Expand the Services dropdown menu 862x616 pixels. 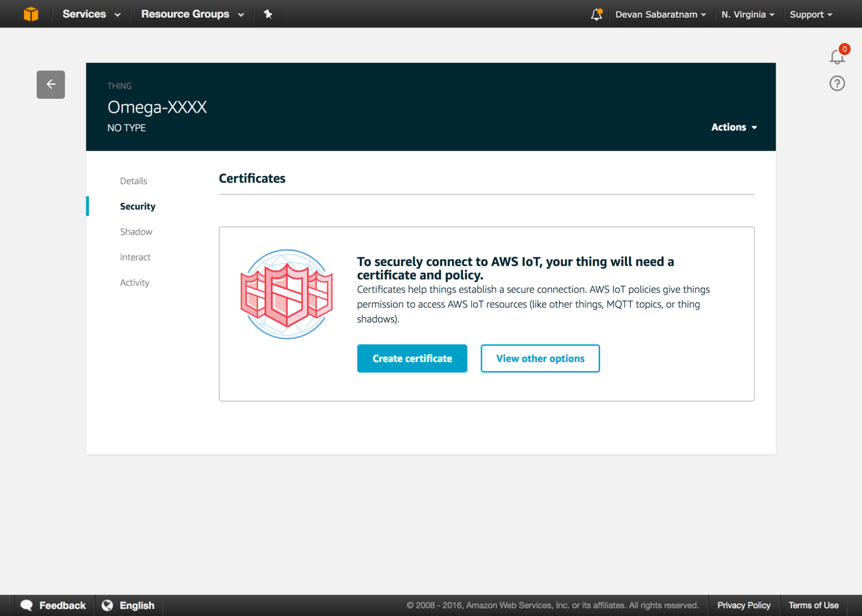tap(91, 14)
